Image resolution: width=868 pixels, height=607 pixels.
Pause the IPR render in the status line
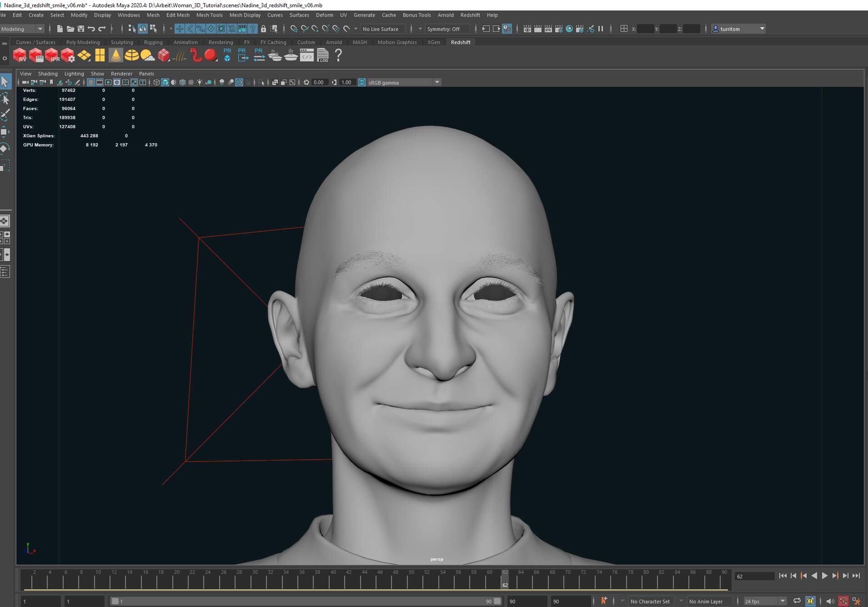pos(601,29)
